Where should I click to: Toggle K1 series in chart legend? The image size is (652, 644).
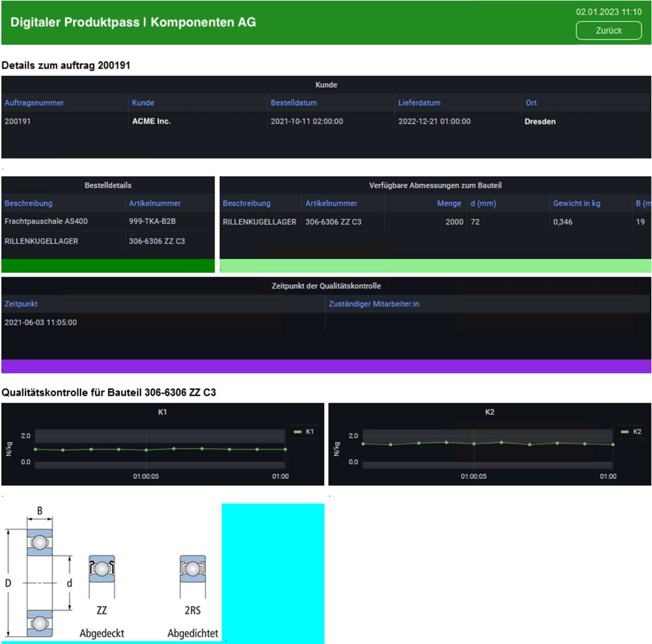click(305, 431)
